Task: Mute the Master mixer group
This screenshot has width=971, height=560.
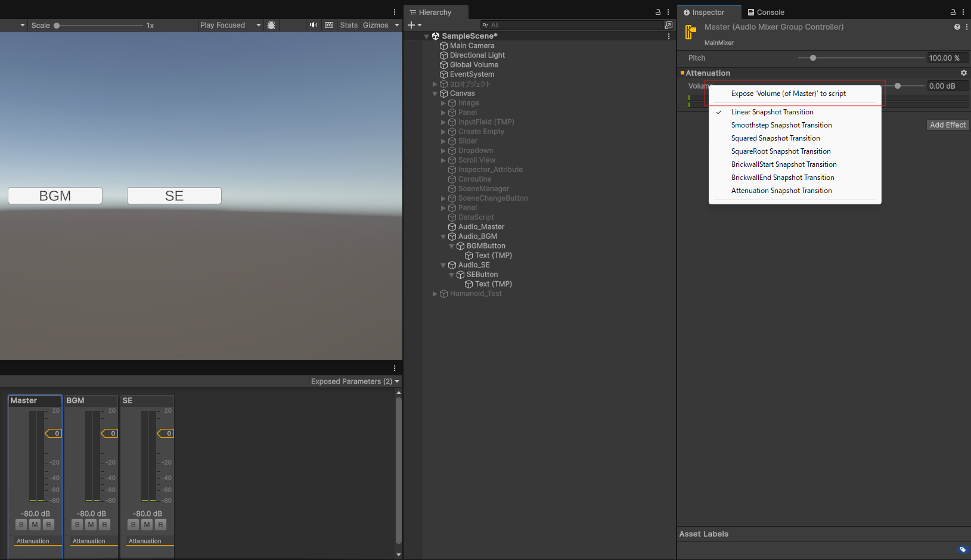Action: pyautogui.click(x=35, y=524)
